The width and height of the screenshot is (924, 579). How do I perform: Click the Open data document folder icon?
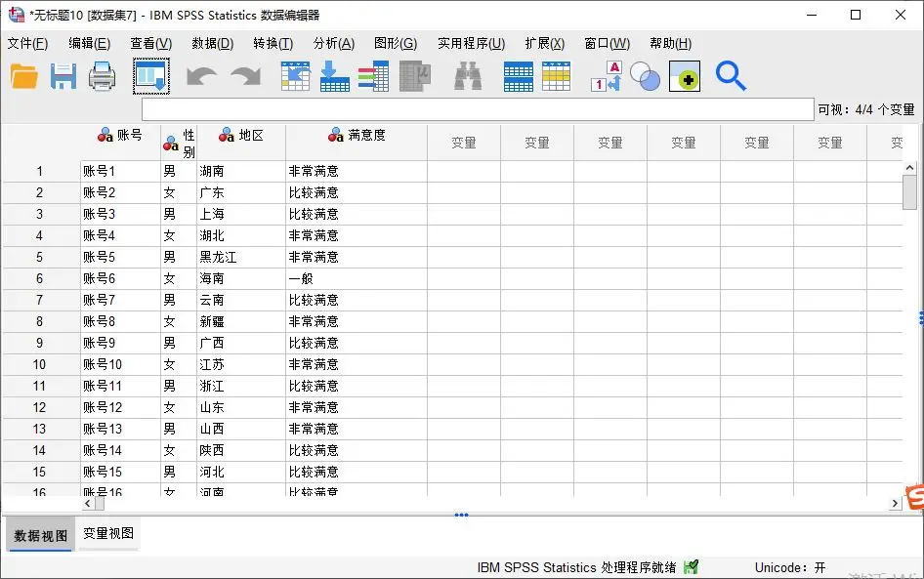pos(24,76)
